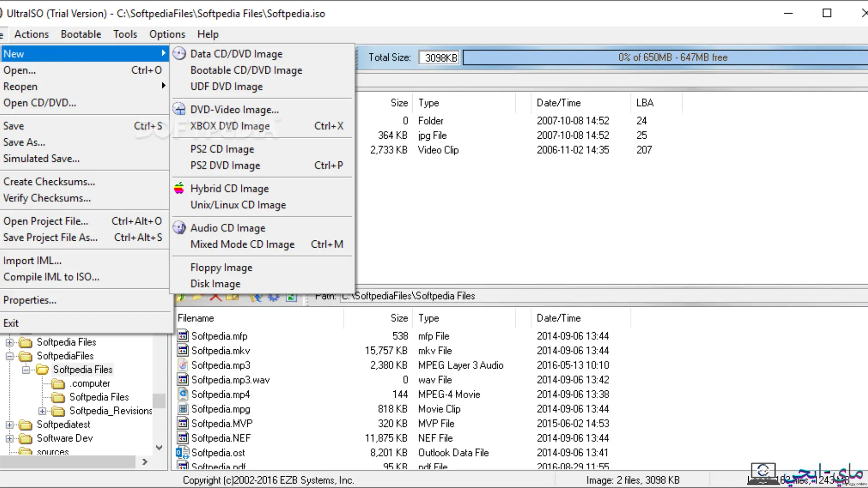Select Simulated Save... menu entry
Viewport: 868px width, 488px height.
point(85,158)
